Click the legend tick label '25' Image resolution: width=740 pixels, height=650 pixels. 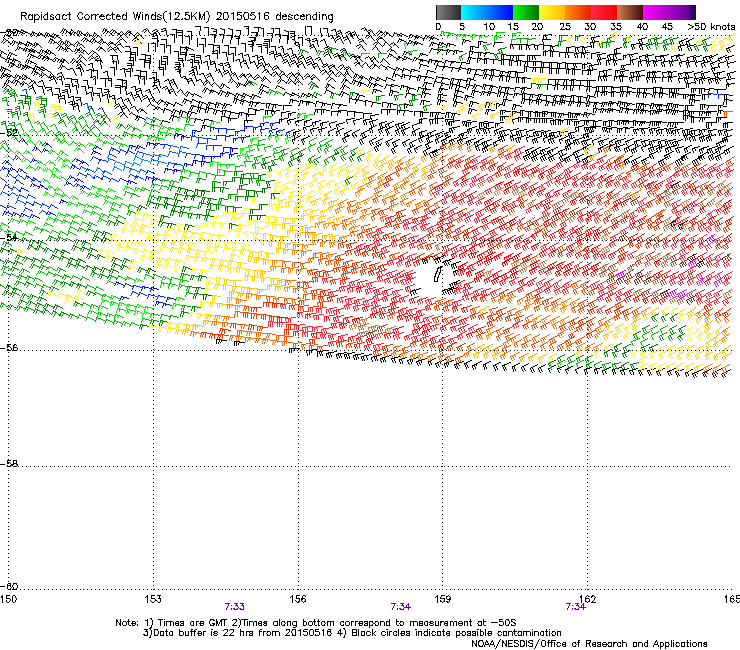click(x=564, y=27)
